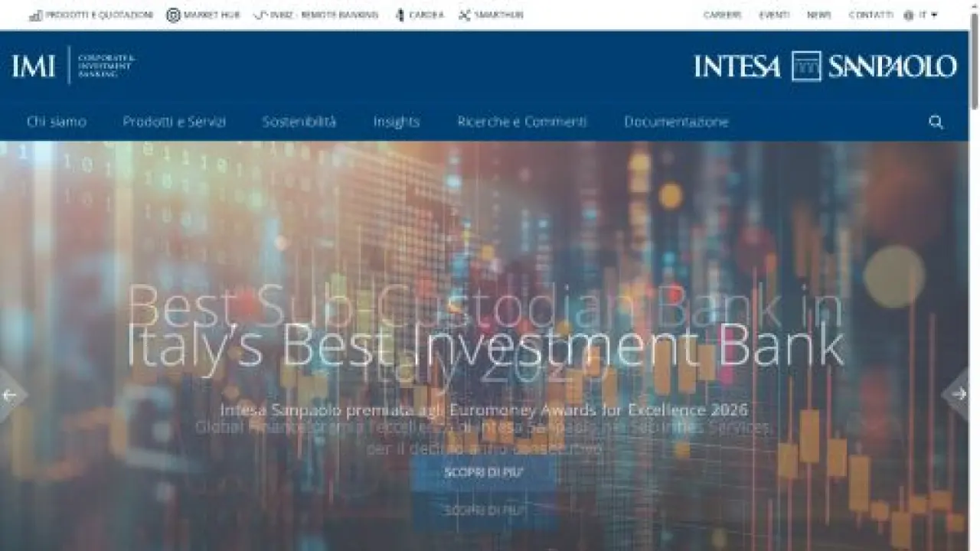Expand the IT language dropdown

[928, 15]
